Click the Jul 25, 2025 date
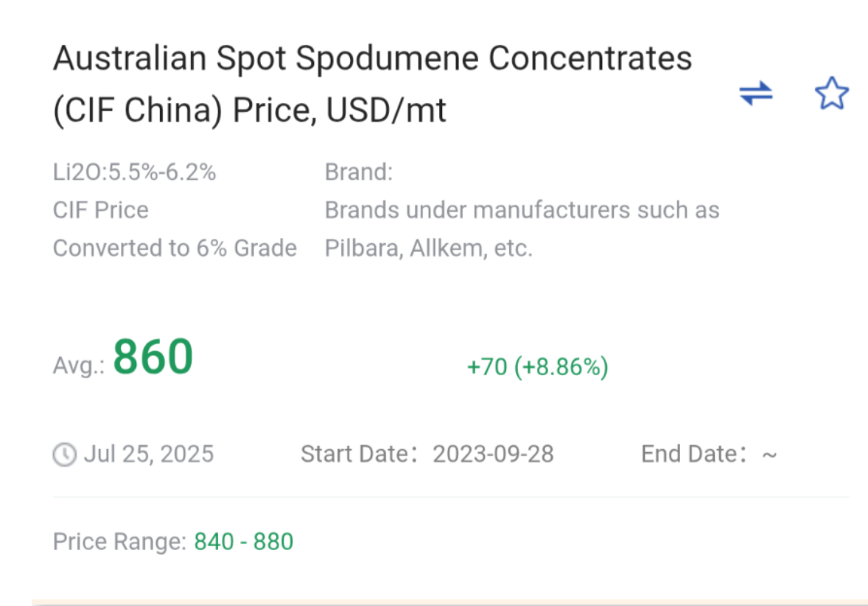This screenshot has width=868, height=606. pos(148,453)
